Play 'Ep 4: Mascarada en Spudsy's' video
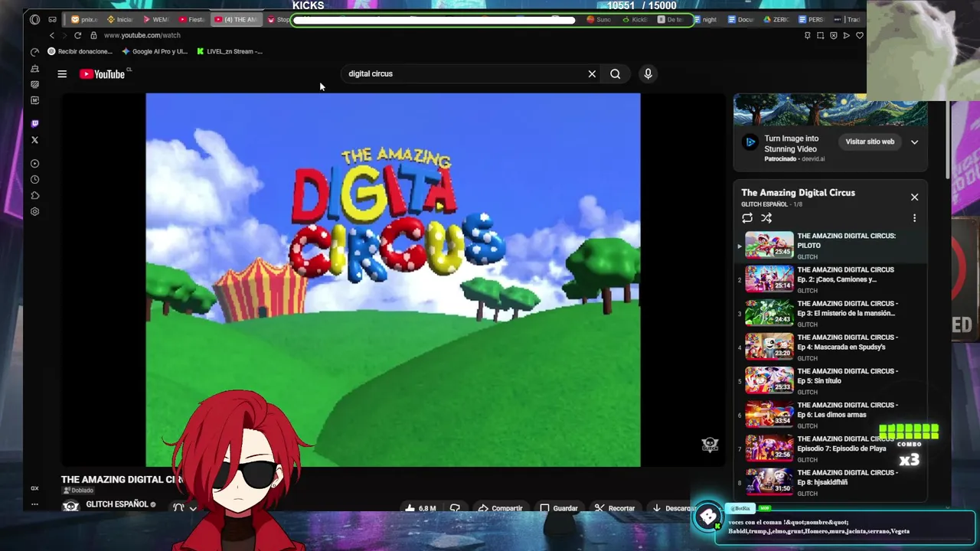 pos(831,347)
